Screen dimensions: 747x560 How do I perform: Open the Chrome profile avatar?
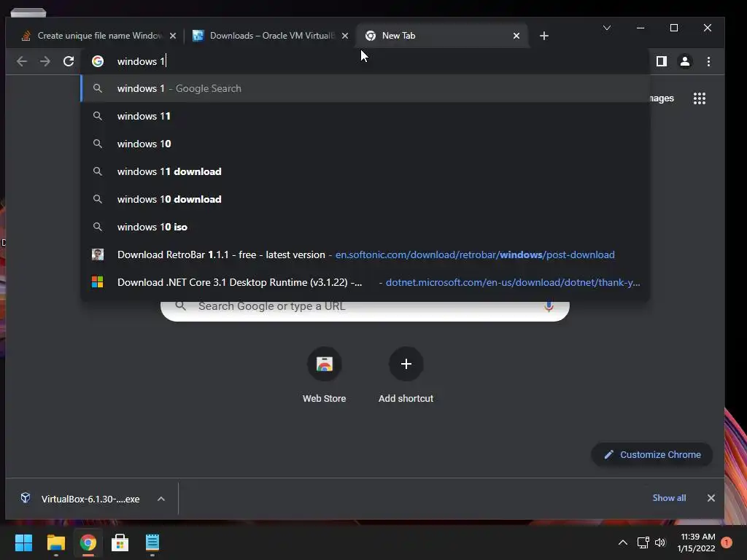(x=685, y=61)
